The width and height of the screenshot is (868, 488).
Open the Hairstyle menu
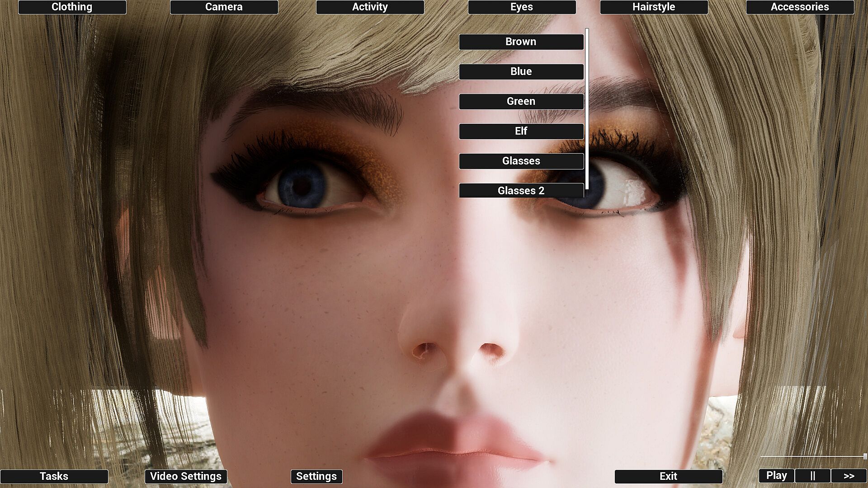[654, 7]
